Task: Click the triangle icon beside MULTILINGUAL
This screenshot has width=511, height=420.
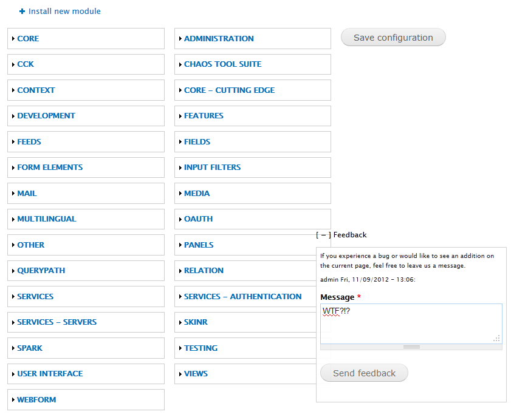Action: click(13, 219)
